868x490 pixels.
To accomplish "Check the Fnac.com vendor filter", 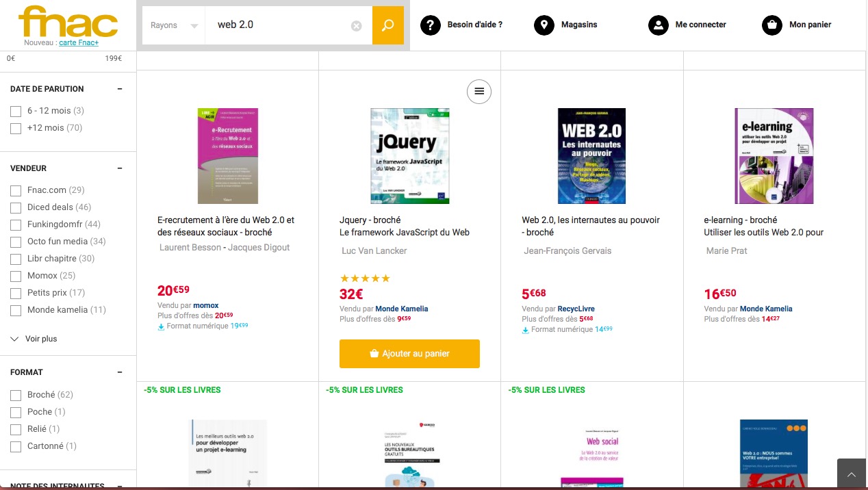I will (16, 190).
